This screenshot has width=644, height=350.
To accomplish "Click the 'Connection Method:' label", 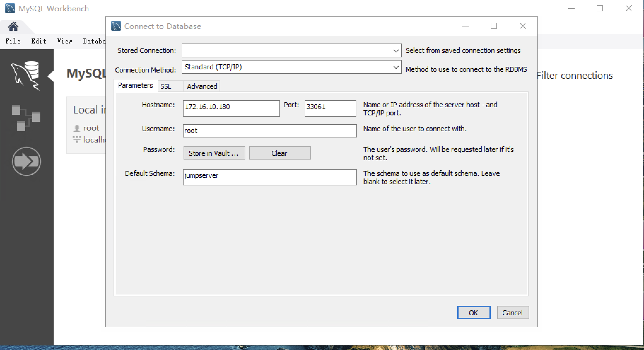I will [x=145, y=70].
